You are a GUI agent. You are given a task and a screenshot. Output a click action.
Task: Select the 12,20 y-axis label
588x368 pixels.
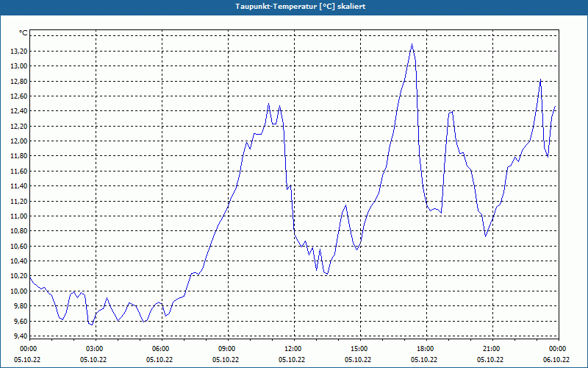tap(20, 126)
